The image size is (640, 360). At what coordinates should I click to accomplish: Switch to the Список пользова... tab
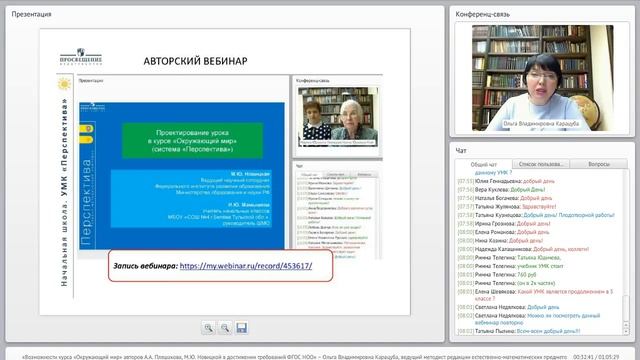click(x=541, y=164)
